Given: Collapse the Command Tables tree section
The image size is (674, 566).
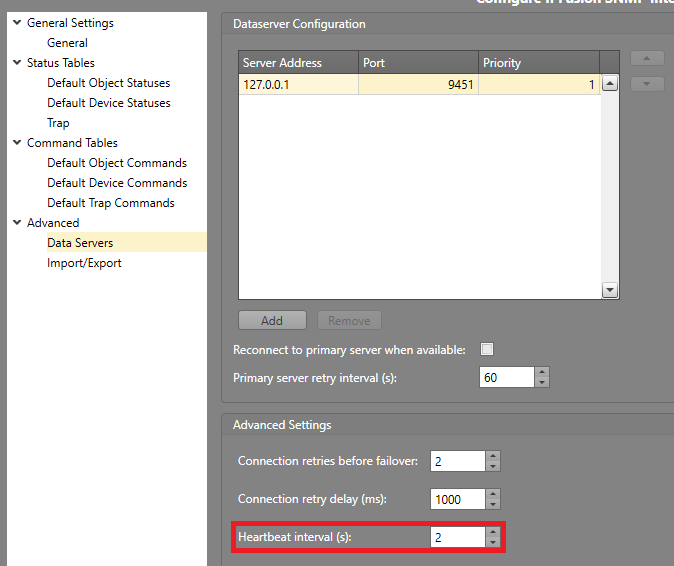Looking at the screenshot, I should click(x=17, y=143).
